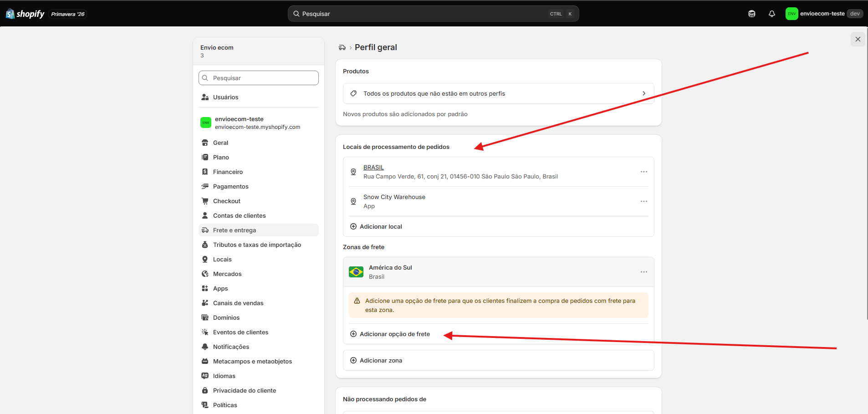
Task: Open Eventos de clientes settings
Action: point(259,332)
